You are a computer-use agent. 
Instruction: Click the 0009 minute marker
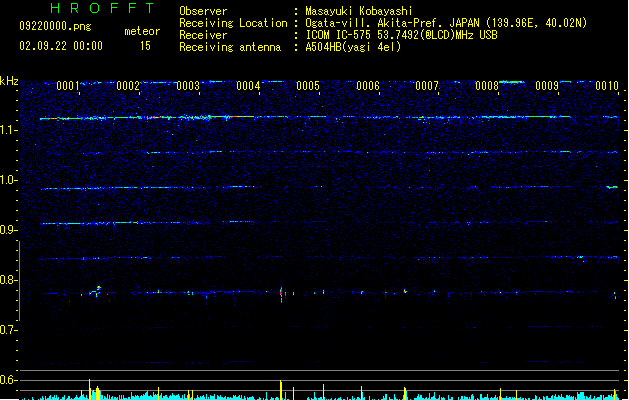click(x=547, y=86)
